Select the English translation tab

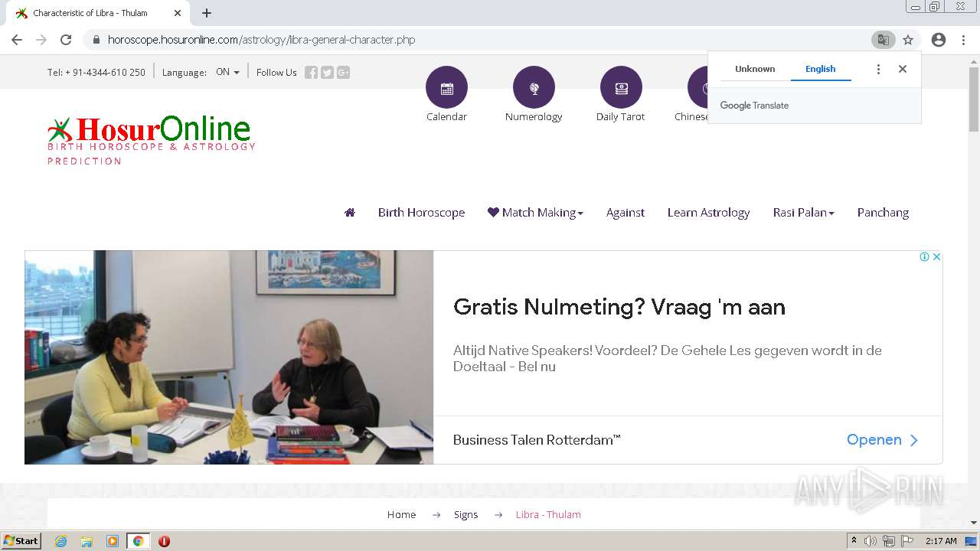[x=821, y=69]
